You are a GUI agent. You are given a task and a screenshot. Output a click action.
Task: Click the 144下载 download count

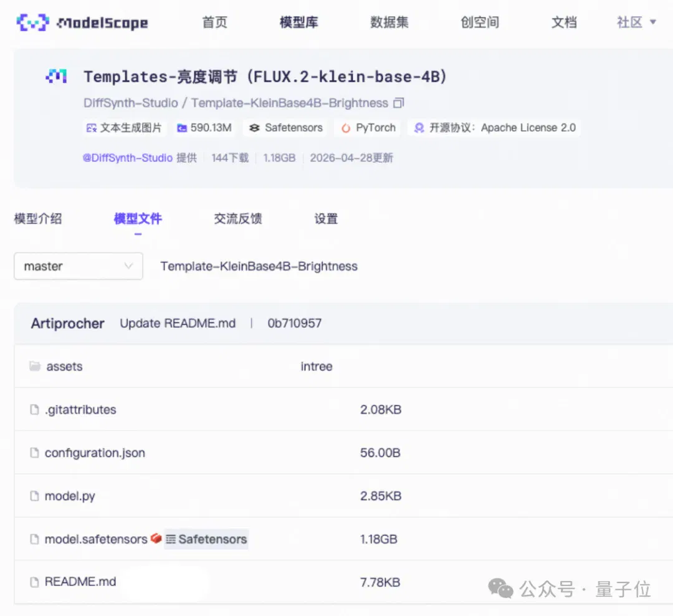click(230, 158)
